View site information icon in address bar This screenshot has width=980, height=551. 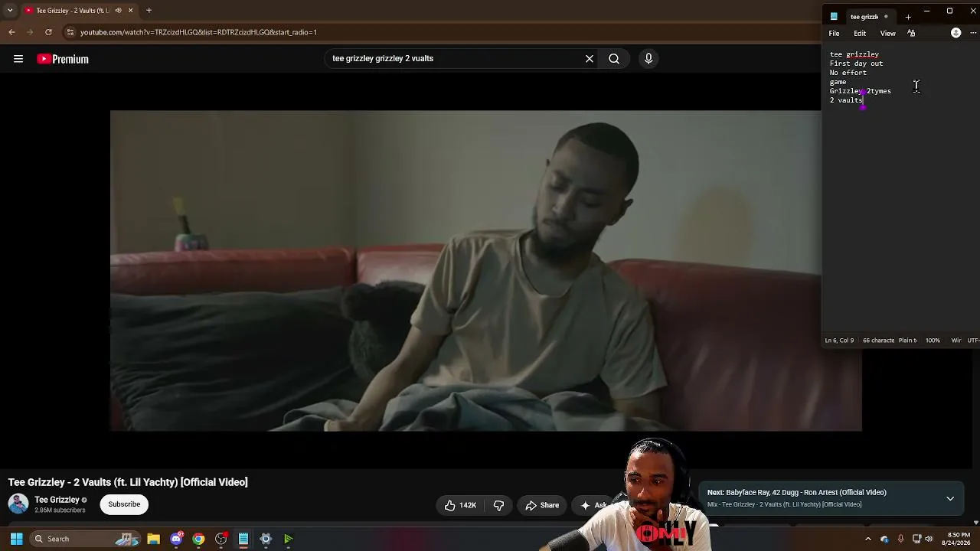[x=70, y=32]
